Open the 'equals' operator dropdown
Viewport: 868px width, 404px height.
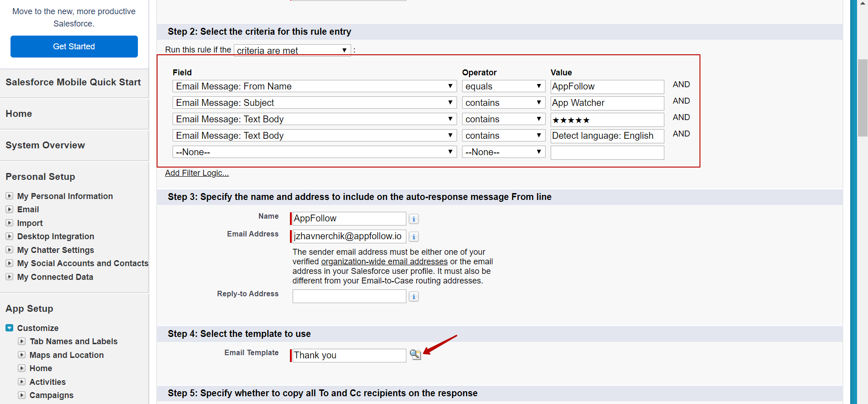click(504, 86)
